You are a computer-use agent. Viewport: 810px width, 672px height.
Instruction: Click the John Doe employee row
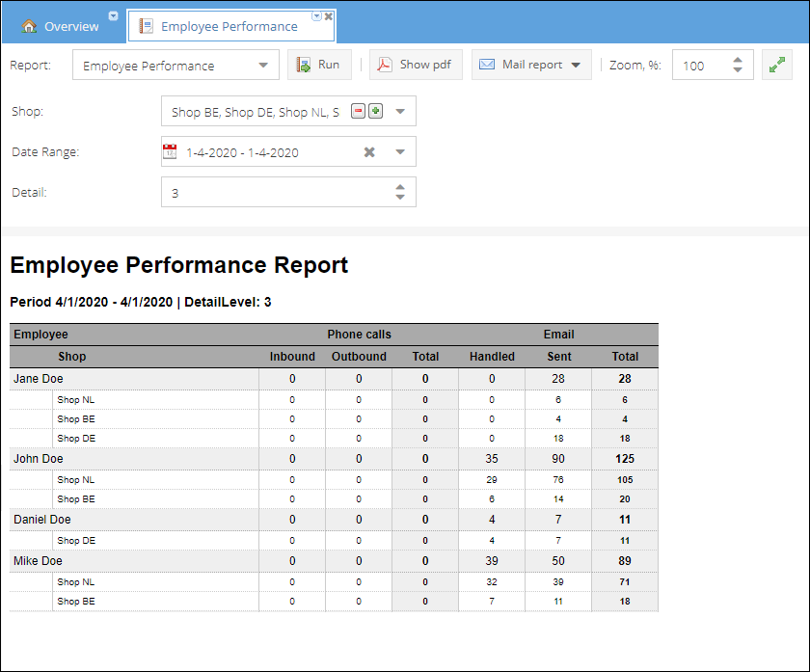334,459
